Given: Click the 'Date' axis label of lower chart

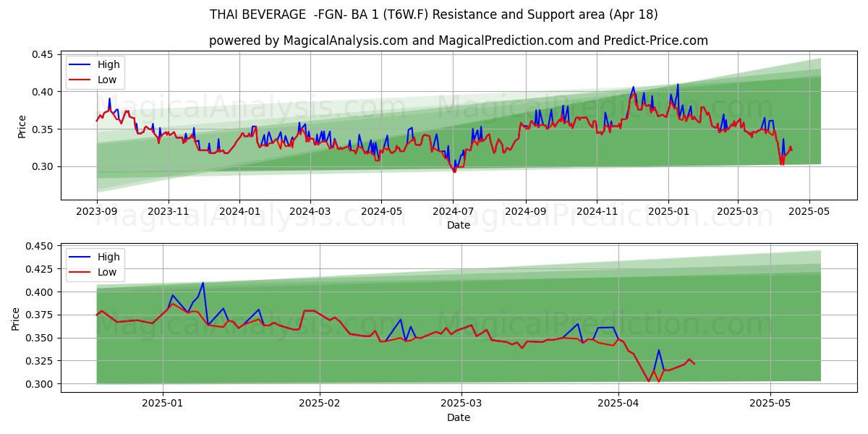Looking at the screenshot, I should point(459,417).
